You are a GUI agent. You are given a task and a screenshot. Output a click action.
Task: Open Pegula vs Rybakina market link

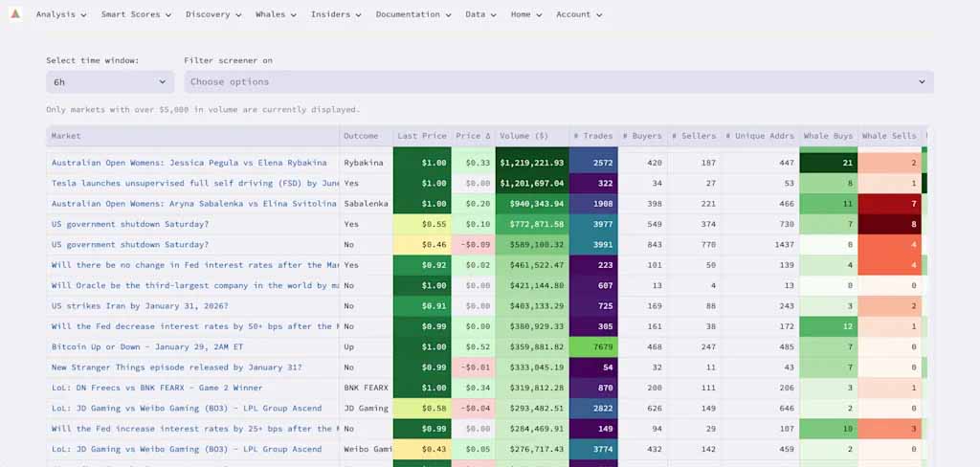(189, 163)
